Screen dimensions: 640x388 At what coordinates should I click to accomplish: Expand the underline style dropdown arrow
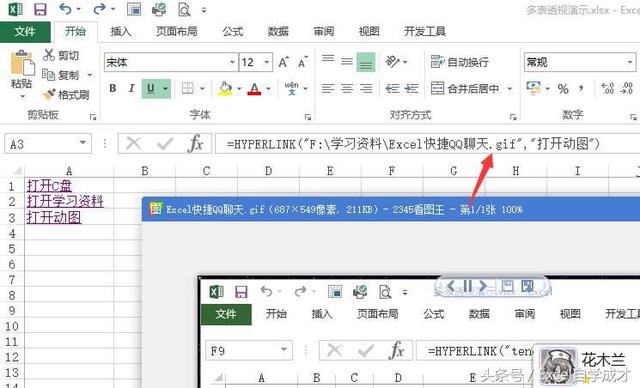[165, 88]
